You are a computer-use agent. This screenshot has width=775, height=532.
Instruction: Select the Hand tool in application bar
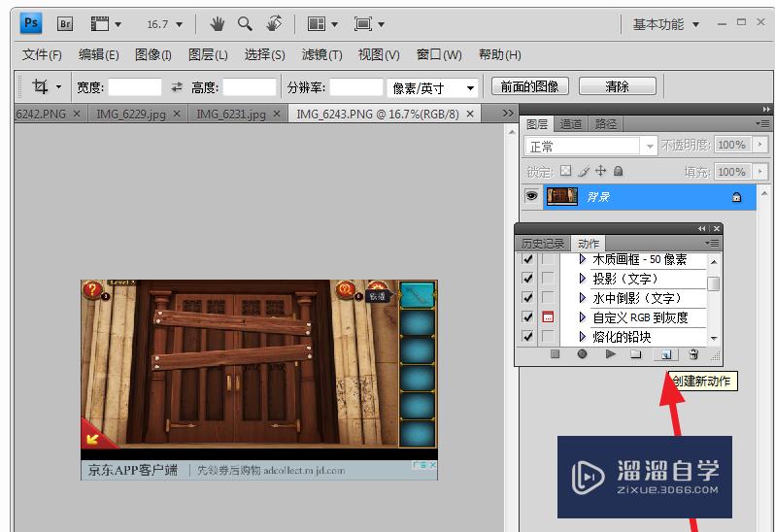217,23
